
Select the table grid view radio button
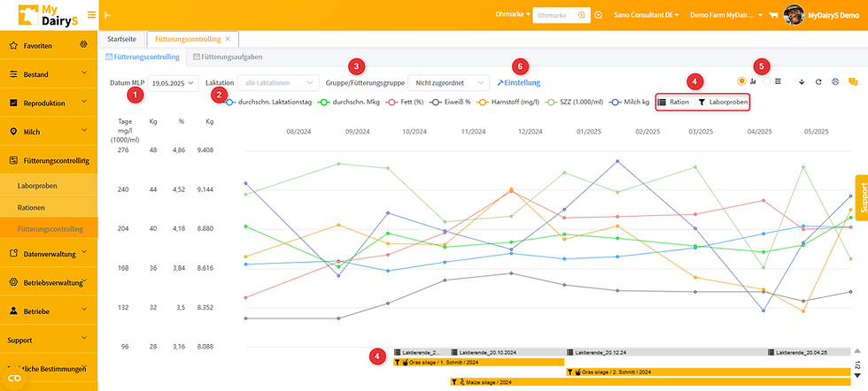click(x=767, y=81)
